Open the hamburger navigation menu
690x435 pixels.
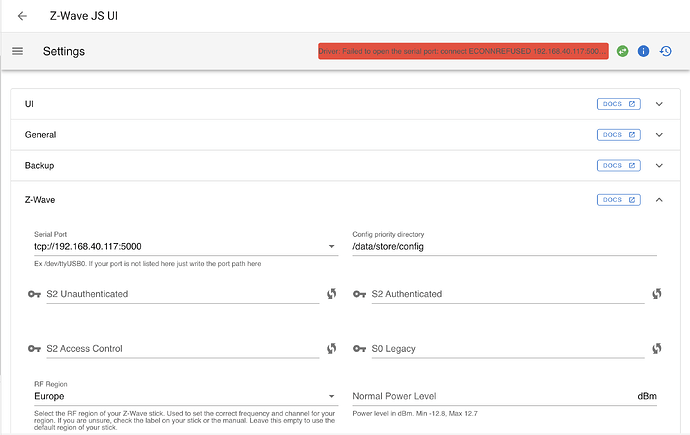pyautogui.click(x=18, y=51)
